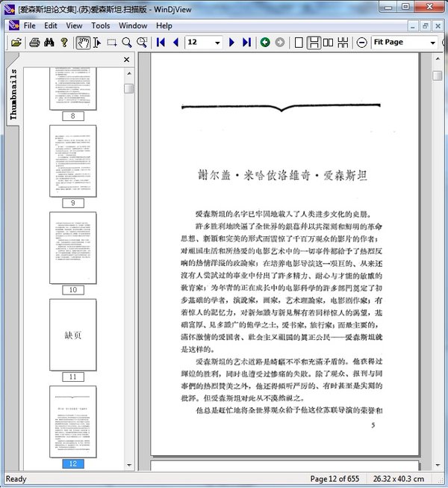Viewport: 448px width, 488px height.
Task: Click page number 5 on the page
Action: point(373,425)
